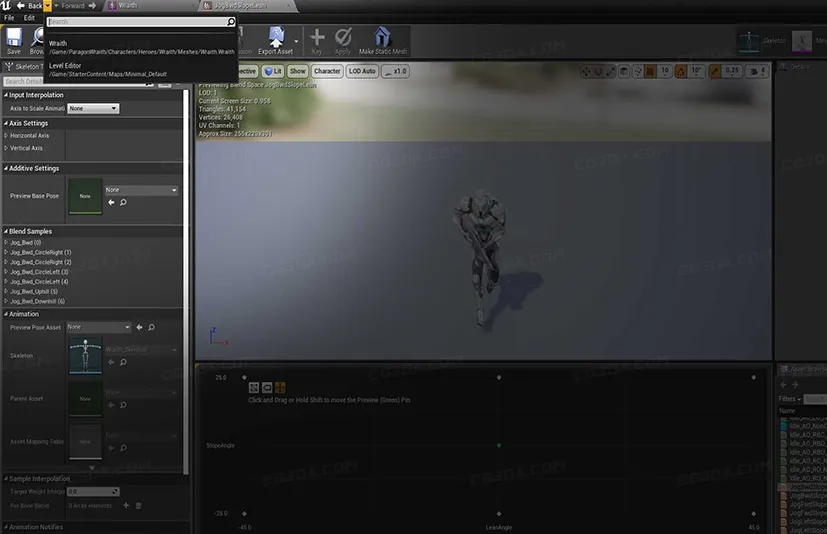This screenshot has height=534, width=827.
Task: Open the Back history dropdown arrow
Action: pyautogui.click(x=47, y=6)
